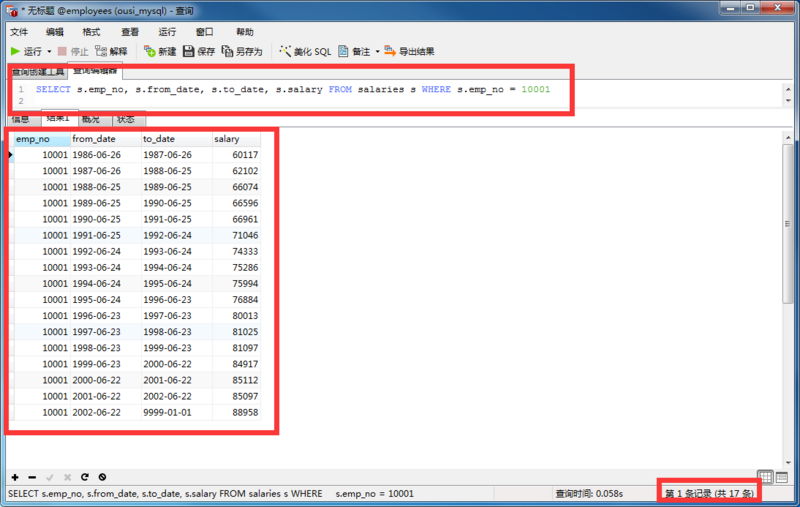Open the 文件 menu
Viewport: 800px width, 507px height.
[19, 32]
